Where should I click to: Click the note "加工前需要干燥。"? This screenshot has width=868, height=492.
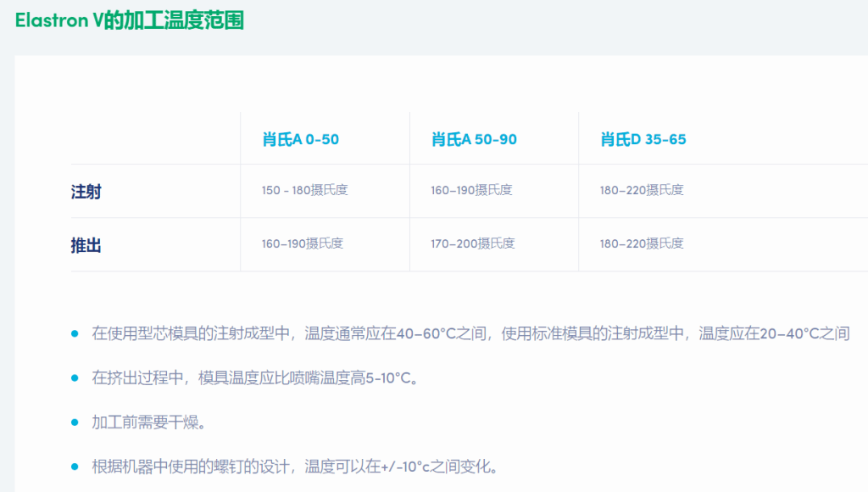[x=149, y=422]
